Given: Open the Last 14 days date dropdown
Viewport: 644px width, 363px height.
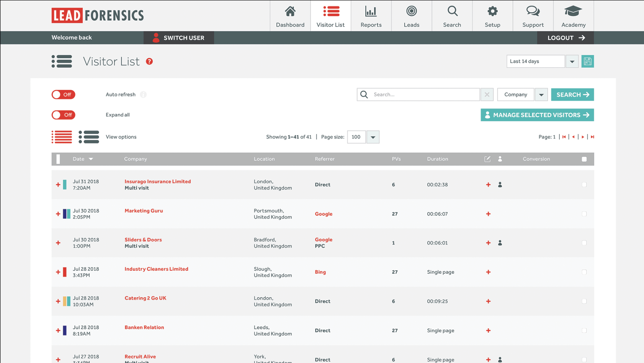Looking at the screenshot, I should 572,61.
